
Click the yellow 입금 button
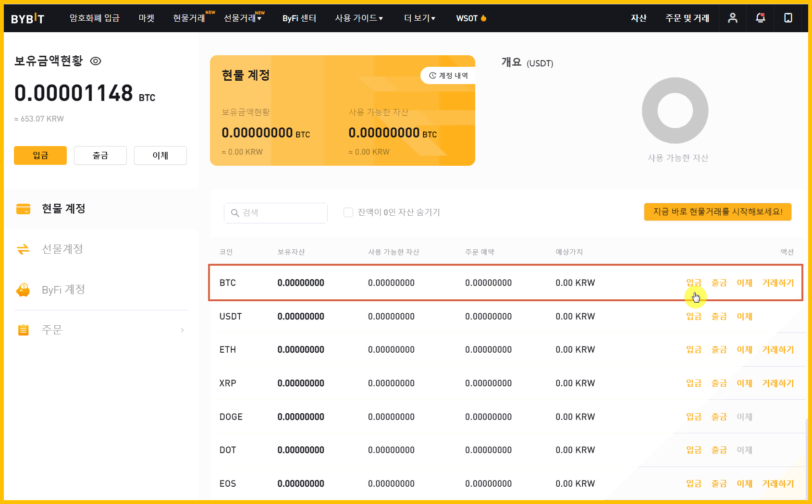[x=40, y=155]
